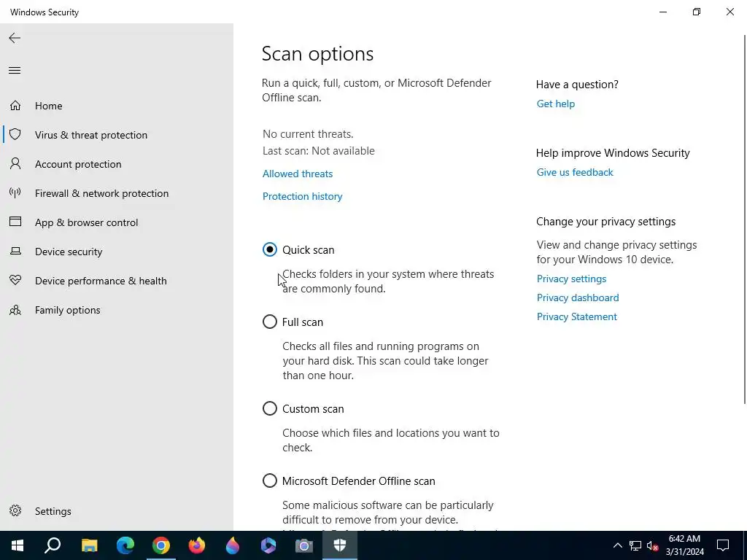Open the notification center icon

click(x=723, y=545)
